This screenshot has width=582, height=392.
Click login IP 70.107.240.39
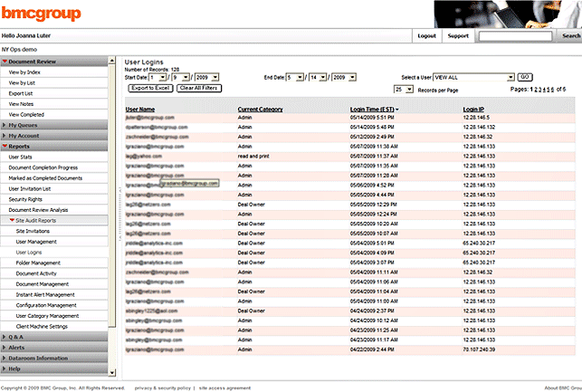[x=479, y=349]
